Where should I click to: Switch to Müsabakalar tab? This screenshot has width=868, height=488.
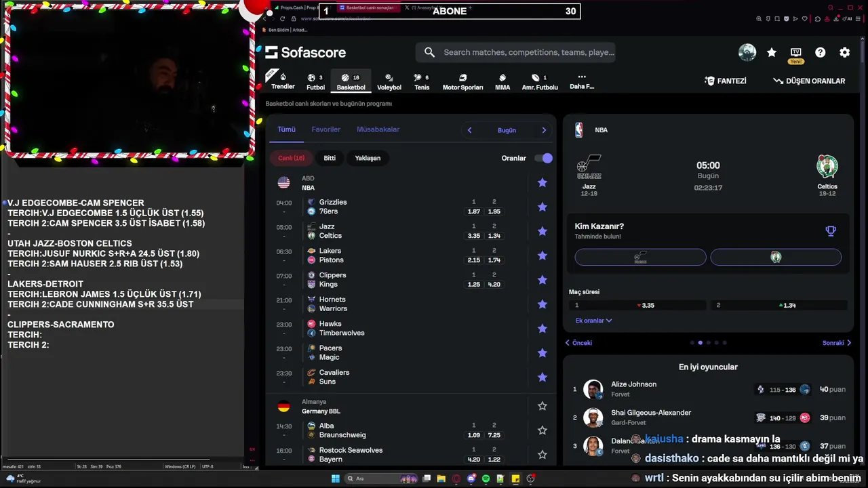(x=378, y=129)
